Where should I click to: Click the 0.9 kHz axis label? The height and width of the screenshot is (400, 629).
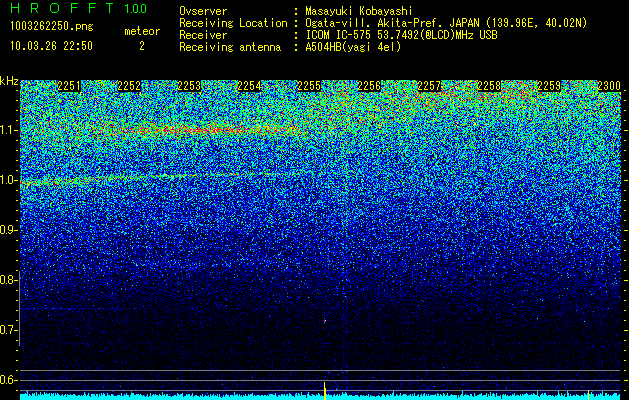pos(6,230)
